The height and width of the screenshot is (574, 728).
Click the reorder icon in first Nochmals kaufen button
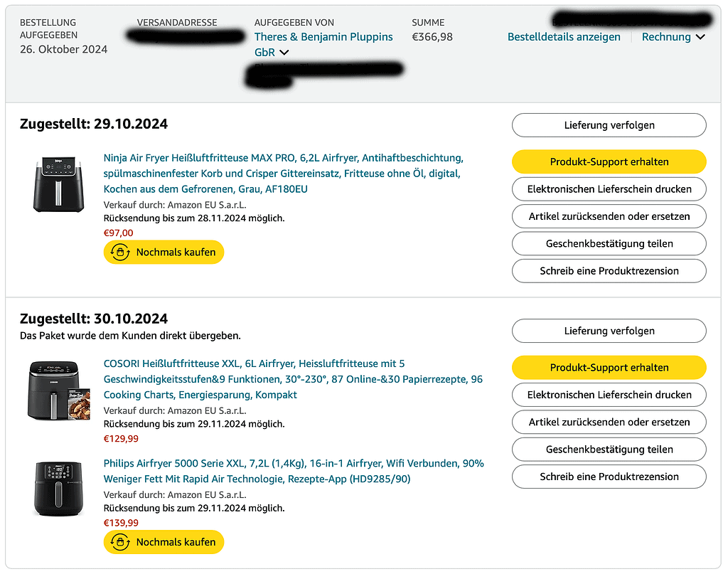coord(120,253)
